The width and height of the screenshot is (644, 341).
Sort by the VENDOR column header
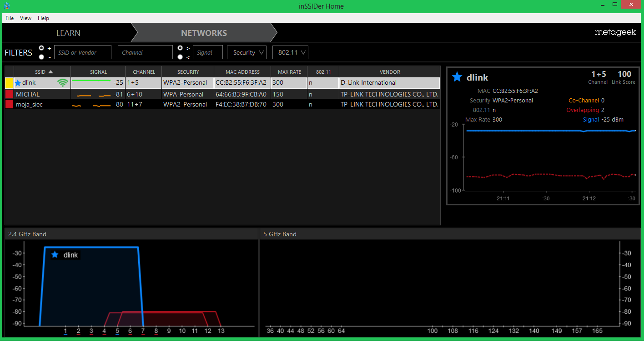(390, 72)
